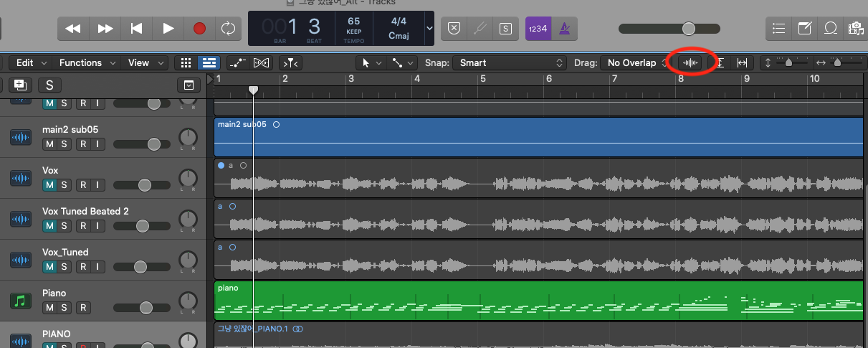Select the main2 sub05 track icon
Image resolution: width=868 pixels, height=348 pixels.
pos(21,137)
